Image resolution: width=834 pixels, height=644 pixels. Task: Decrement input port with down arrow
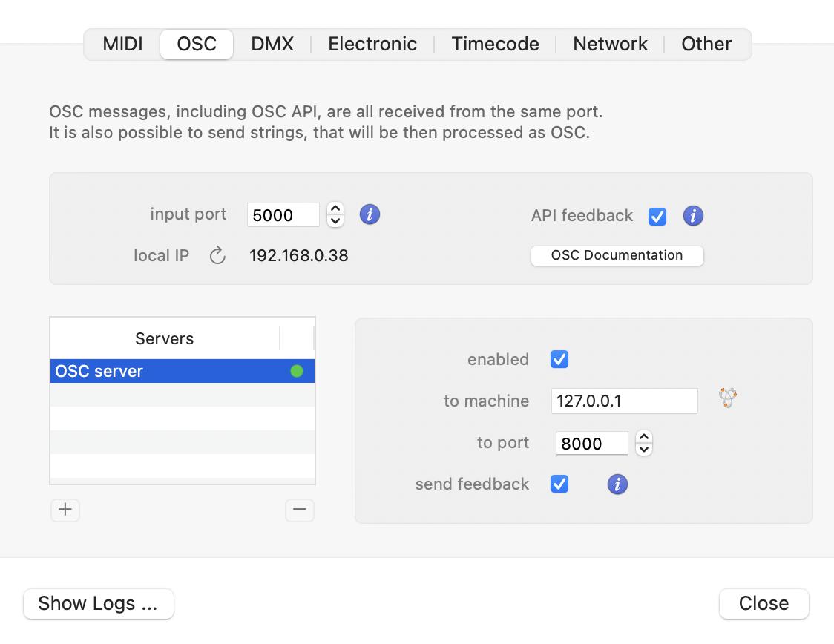pos(335,220)
